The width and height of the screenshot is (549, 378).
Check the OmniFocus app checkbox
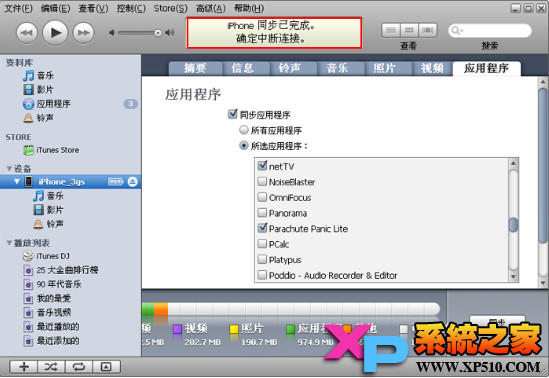click(x=262, y=197)
